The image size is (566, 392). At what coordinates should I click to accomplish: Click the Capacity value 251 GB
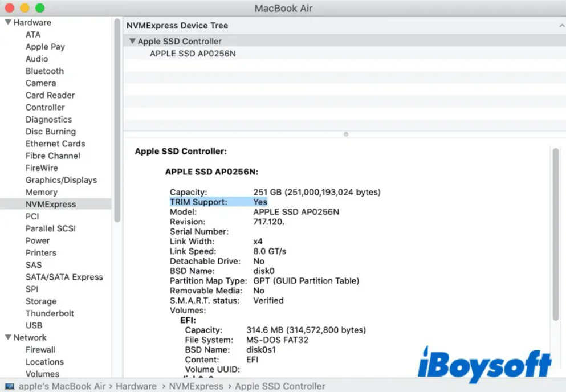pyautogui.click(x=316, y=192)
